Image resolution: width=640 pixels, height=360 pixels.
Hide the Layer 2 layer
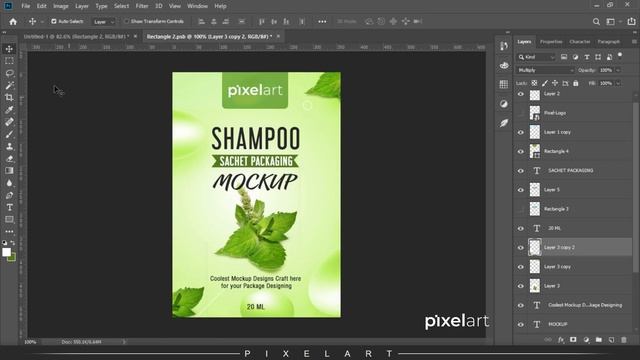tap(520, 94)
